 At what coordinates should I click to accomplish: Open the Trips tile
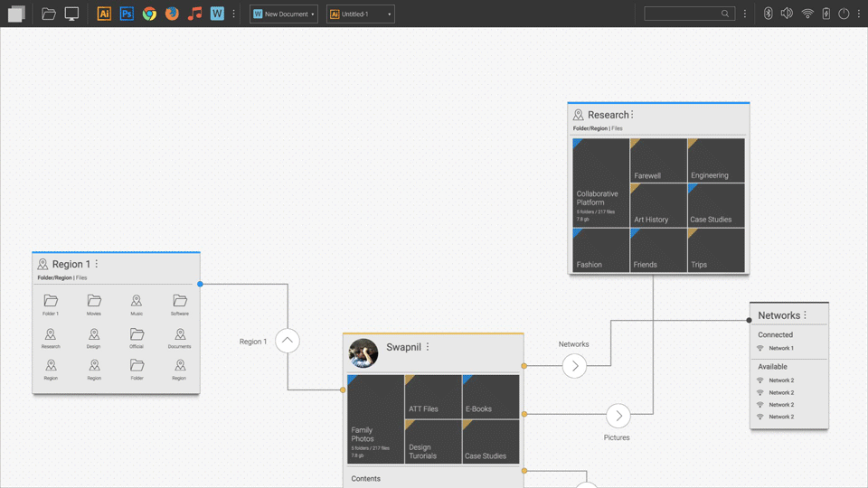716,250
